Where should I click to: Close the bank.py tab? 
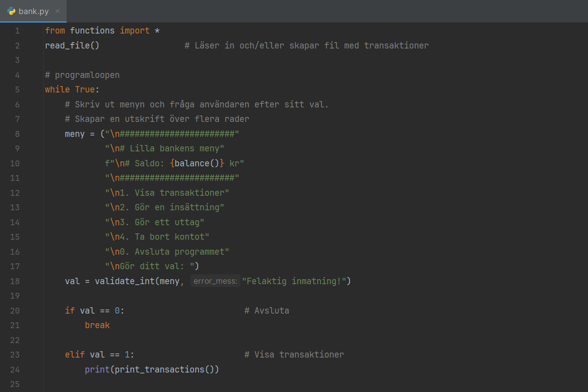pos(58,11)
